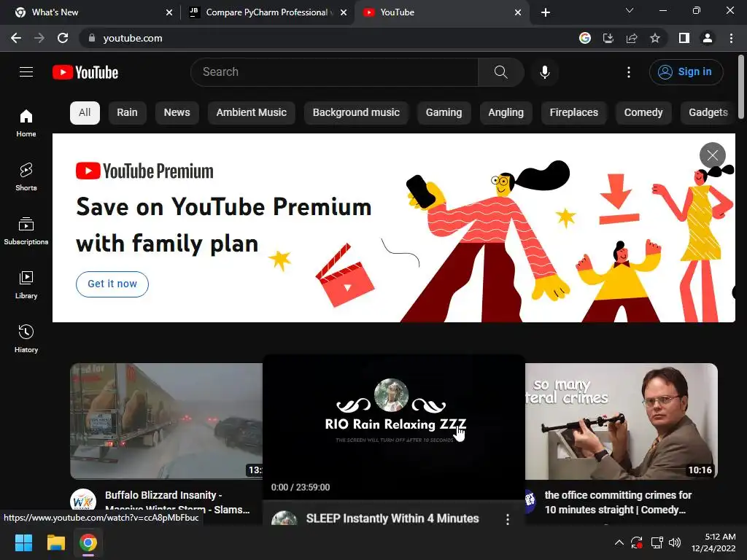747x560 pixels.
Task: Open volume control in system tray
Action: [675, 542]
